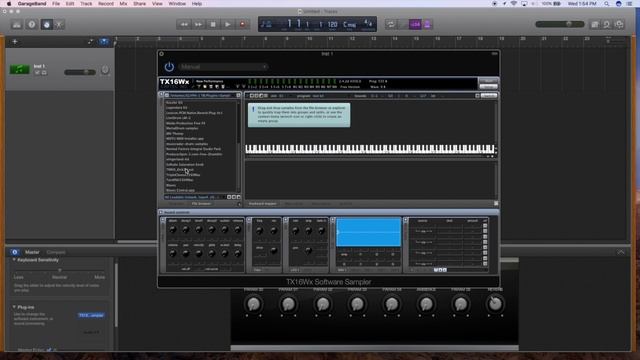Add a new track with plus button
The height and width of the screenshot is (360, 640).
coord(15,42)
